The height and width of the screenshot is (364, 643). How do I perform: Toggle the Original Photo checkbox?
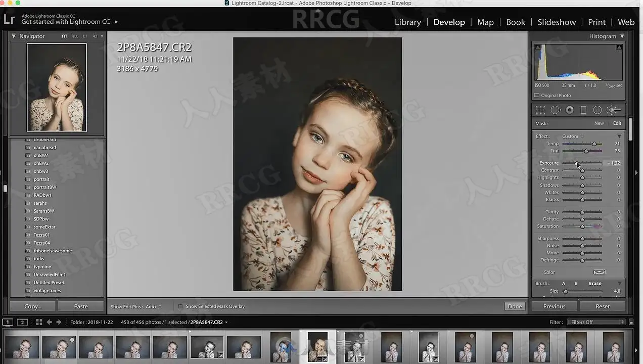(x=537, y=96)
